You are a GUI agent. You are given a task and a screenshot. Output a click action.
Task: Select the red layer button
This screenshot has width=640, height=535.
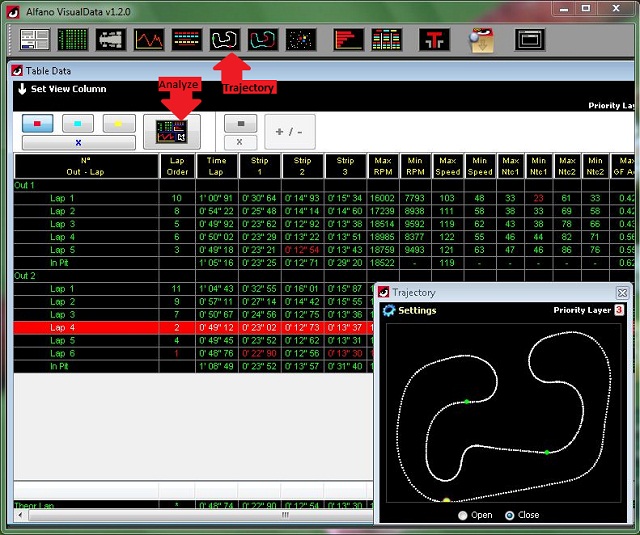click(x=38, y=123)
